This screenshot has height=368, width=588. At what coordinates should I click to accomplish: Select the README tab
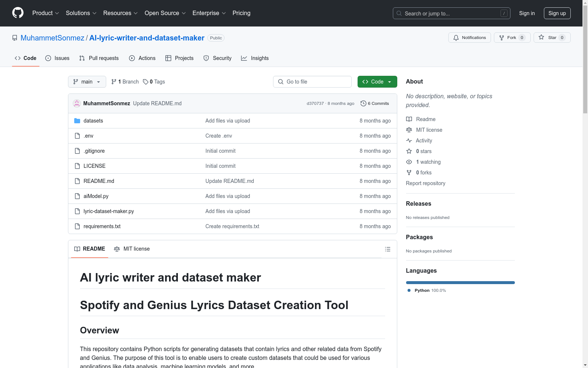pos(90,249)
